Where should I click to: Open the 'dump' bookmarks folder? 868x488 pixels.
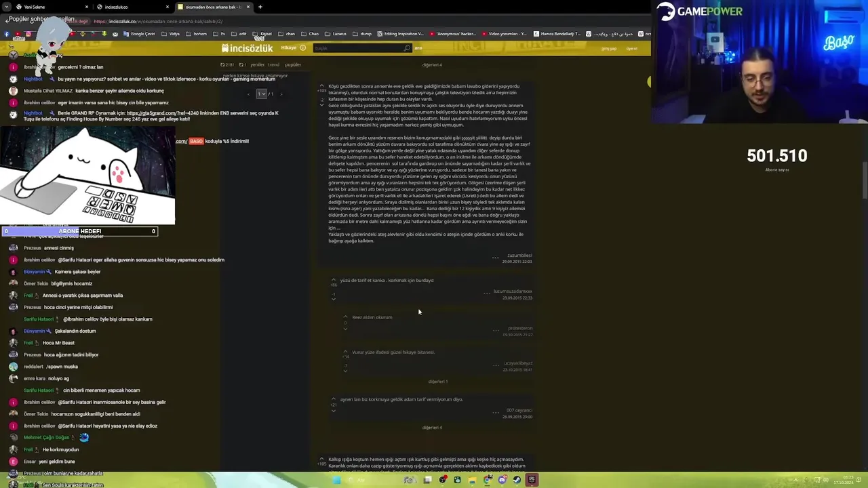[362, 34]
